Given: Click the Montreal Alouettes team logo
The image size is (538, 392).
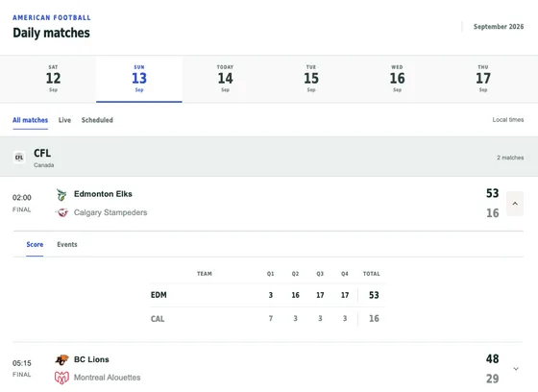Looking at the screenshot, I should click(x=61, y=378).
